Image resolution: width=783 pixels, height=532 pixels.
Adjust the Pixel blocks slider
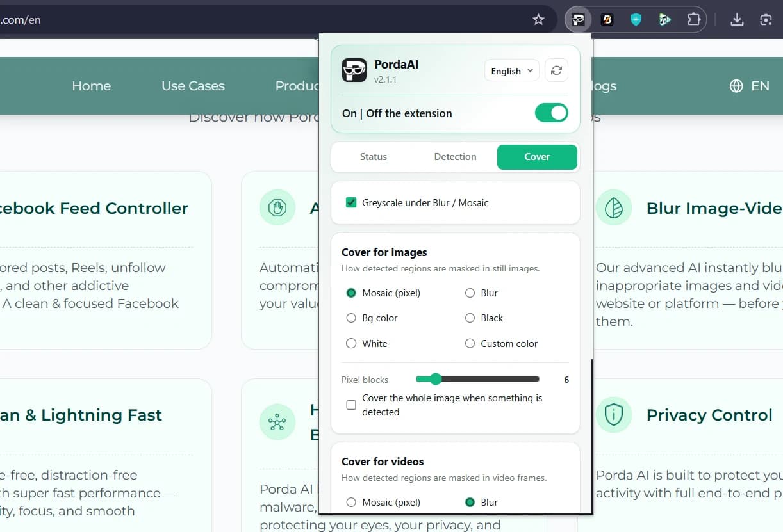[x=477, y=379]
